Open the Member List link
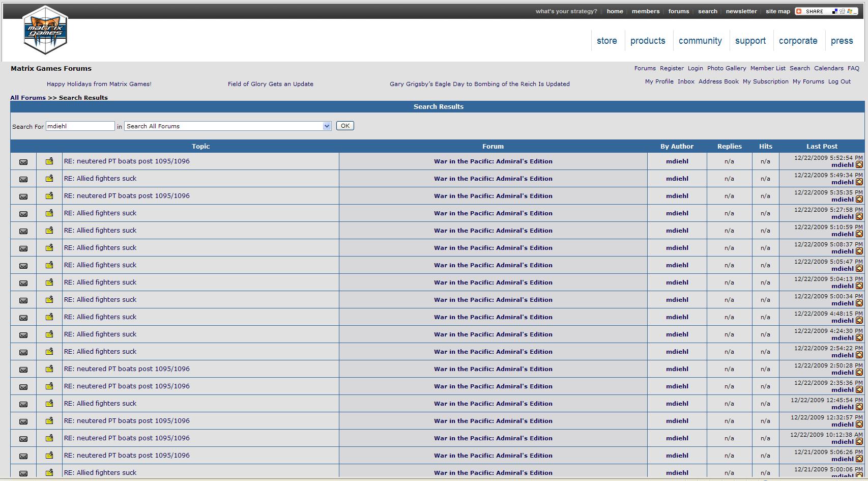 point(768,68)
